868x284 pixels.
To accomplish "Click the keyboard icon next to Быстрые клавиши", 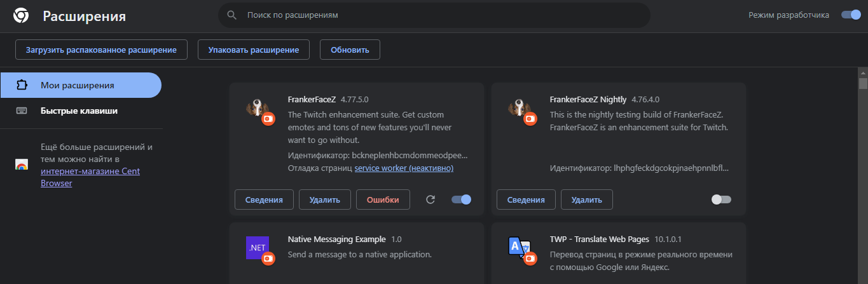I will (x=22, y=111).
